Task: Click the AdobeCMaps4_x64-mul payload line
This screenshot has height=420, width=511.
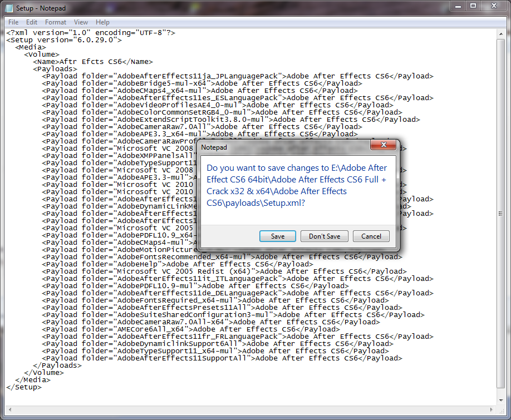Action: (x=200, y=91)
